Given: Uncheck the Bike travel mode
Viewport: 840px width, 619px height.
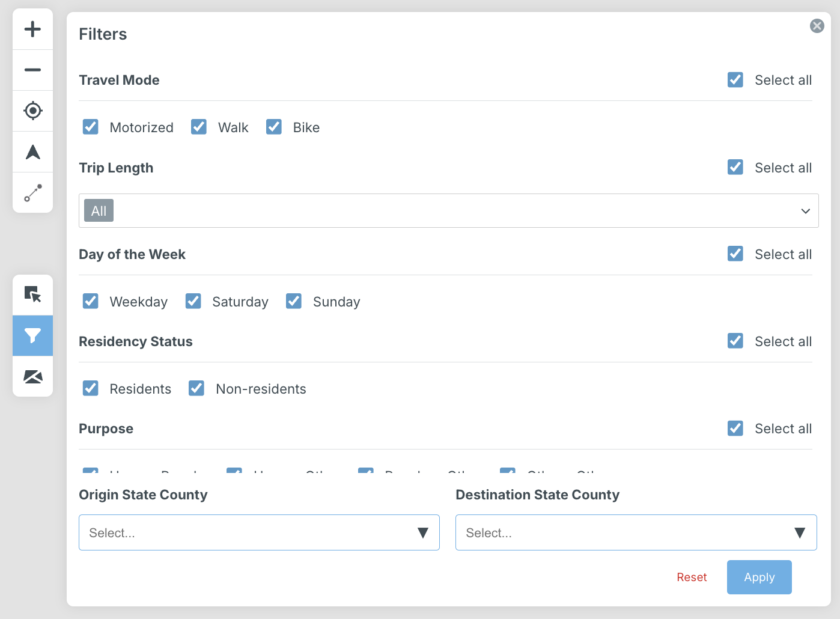Looking at the screenshot, I should click(x=274, y=127).
